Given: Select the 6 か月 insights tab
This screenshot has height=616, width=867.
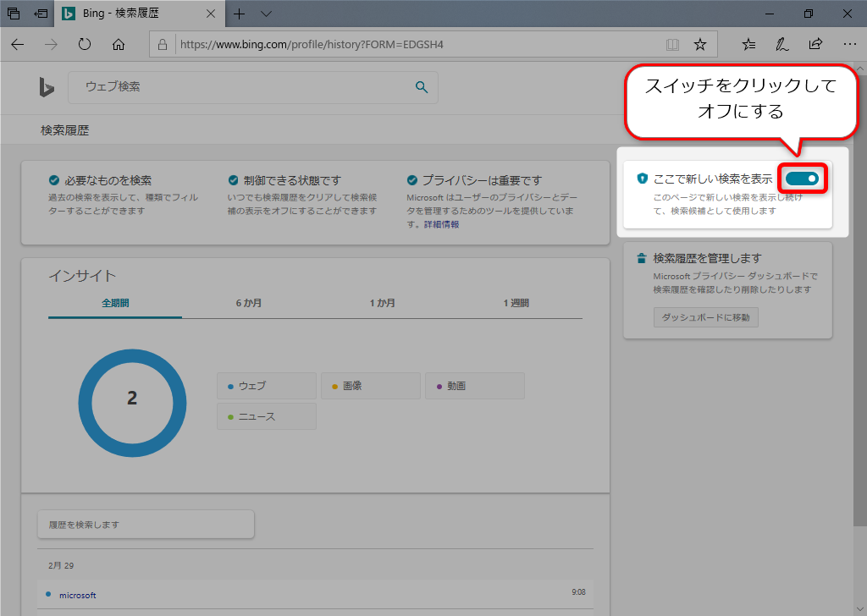Looking at the screenshot, I should [248, 303].
